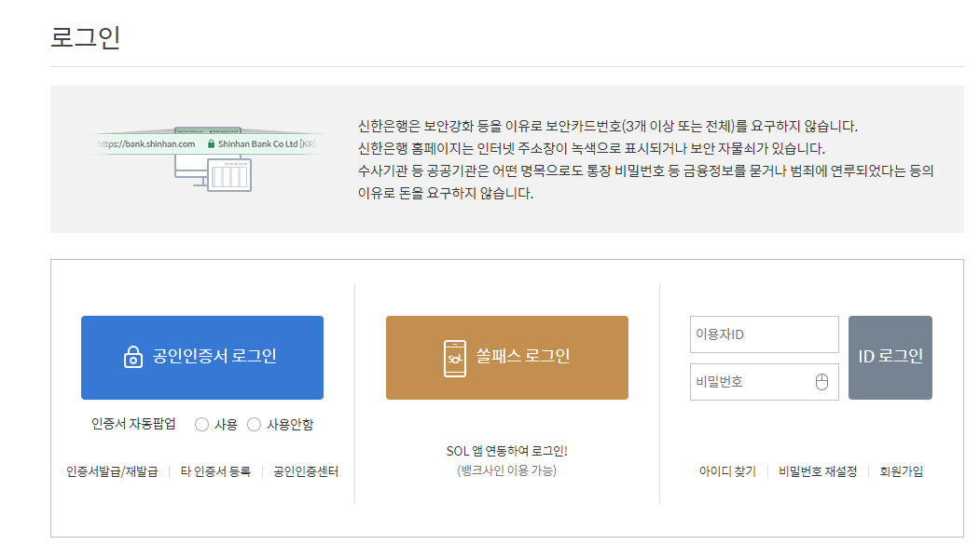
Task: Open the mouse virtual keyboard icon in the 비밀번호 field
Action: [x=821, y=381]
